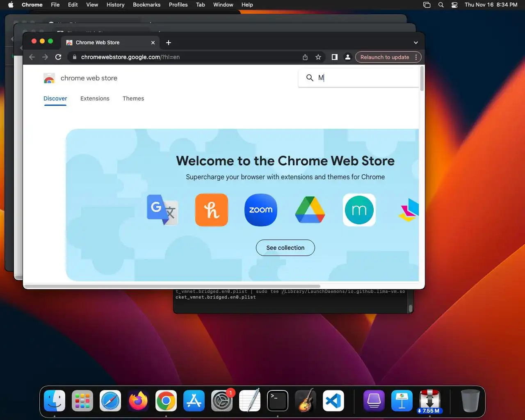This screenshot has width=525, height=420.
Task: Click the Chrome Web Store logo
Action: tap(49, 78)
